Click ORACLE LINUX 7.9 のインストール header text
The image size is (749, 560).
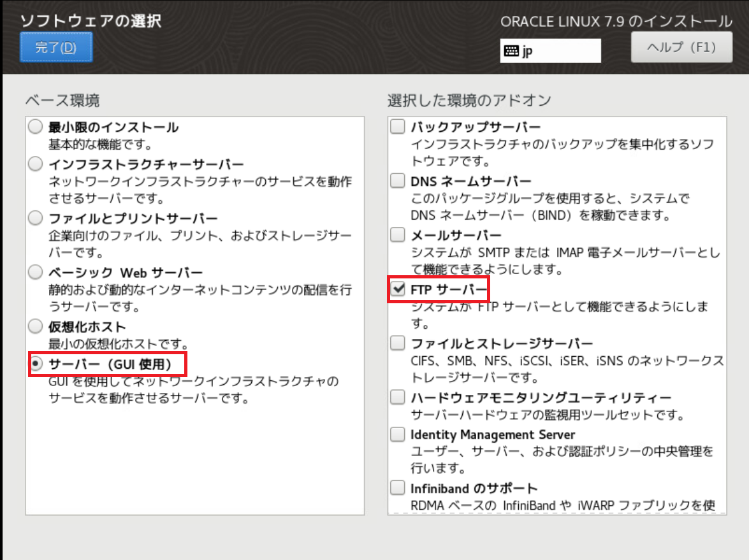pyautogui.click(x=616, y=22)
